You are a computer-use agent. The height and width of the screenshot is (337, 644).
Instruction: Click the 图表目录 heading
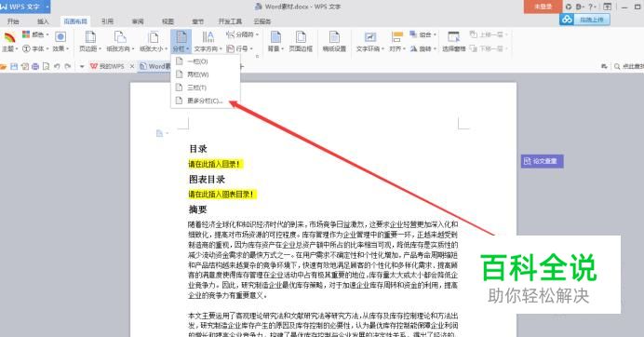pos(207,179)
